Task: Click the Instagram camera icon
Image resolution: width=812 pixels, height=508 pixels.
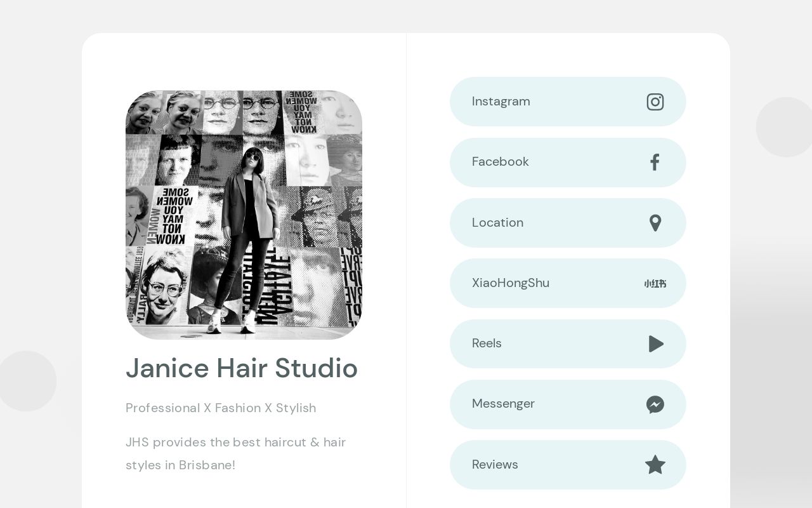Action: click(x=655, y=102)
